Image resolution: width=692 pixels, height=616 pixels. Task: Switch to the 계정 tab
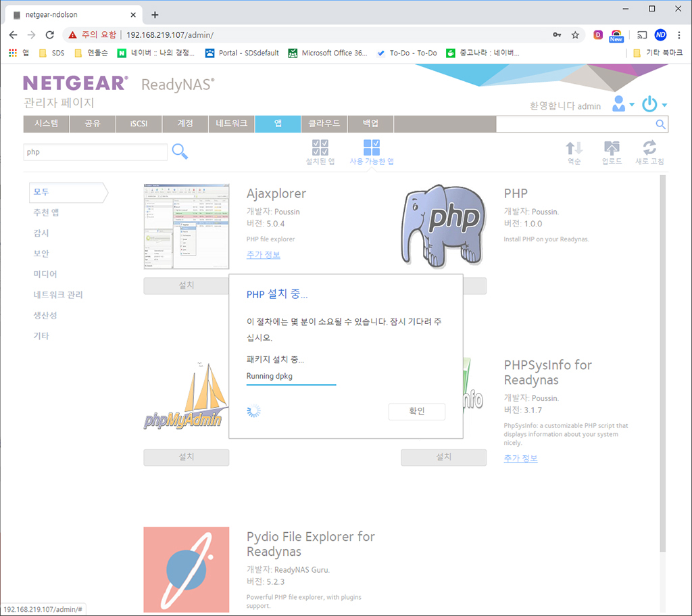click(185, 124)
